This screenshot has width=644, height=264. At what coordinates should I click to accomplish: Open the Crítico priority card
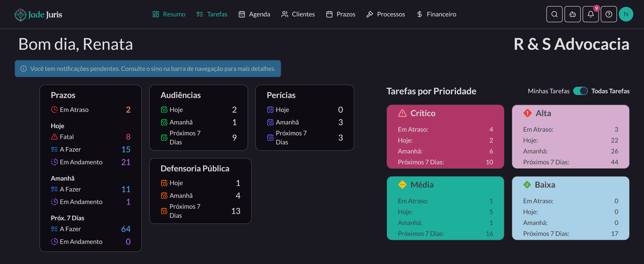coord(445,137)
